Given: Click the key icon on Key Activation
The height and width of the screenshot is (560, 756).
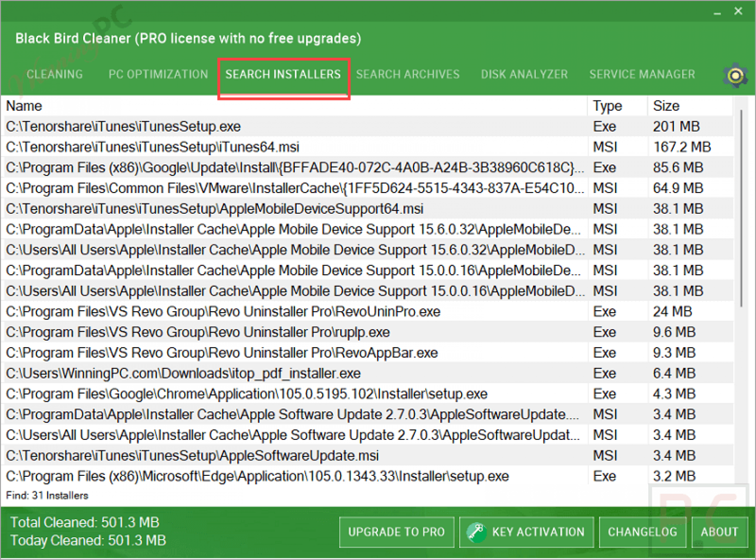Looking at the screenshot, I should click(476, 532).
